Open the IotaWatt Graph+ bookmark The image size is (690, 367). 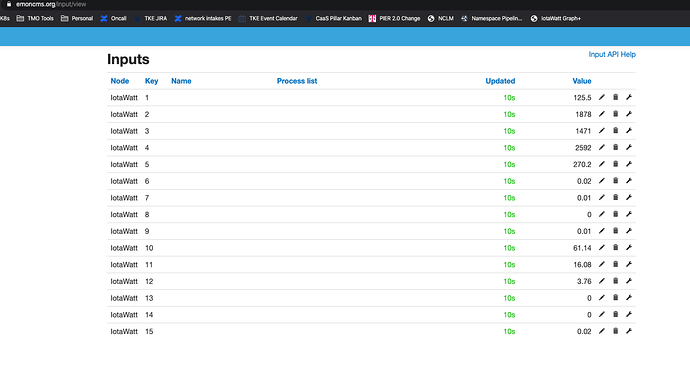point(555,18)
